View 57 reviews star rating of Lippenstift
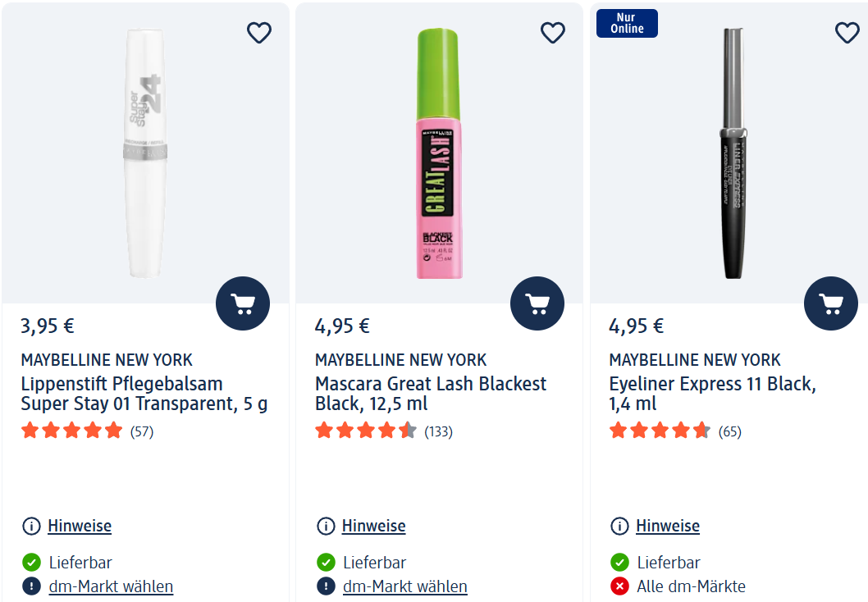Image resolution: width=868 pixels, height=602 pixels. 87,431
